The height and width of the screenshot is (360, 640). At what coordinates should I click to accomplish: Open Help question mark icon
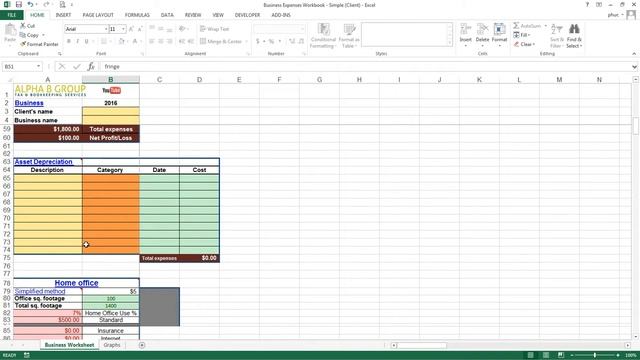pos(587,4)
